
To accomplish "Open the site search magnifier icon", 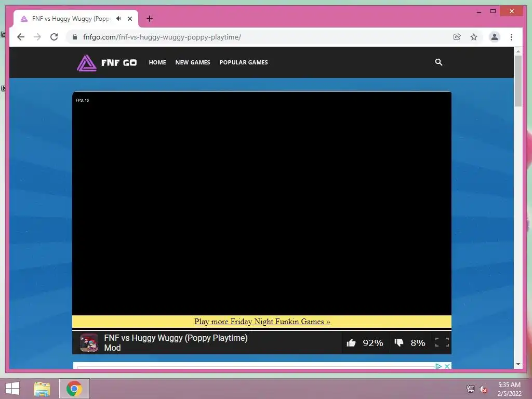I will pos(438,62).
